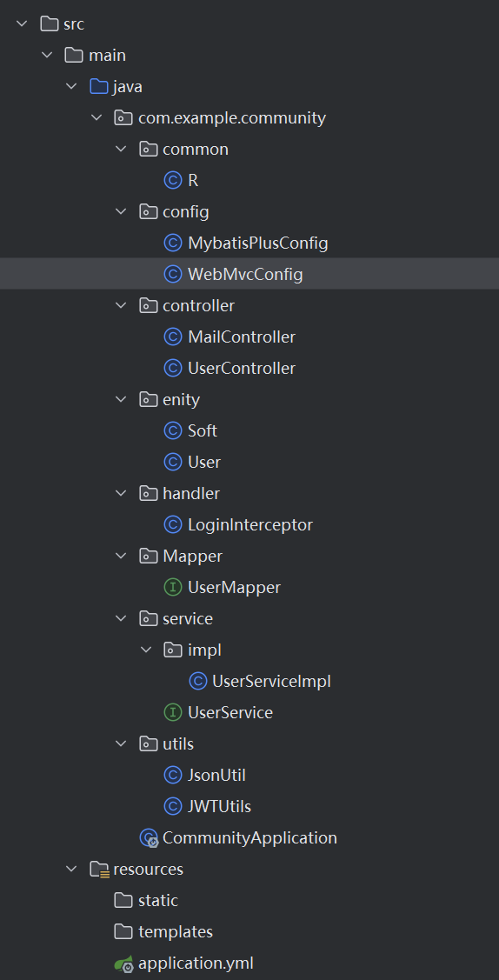The width and height of the screenshot is (499, 980).
Task: Click the Spring Boot icon of CommunityApplication
Action: (x=149, y=837)
